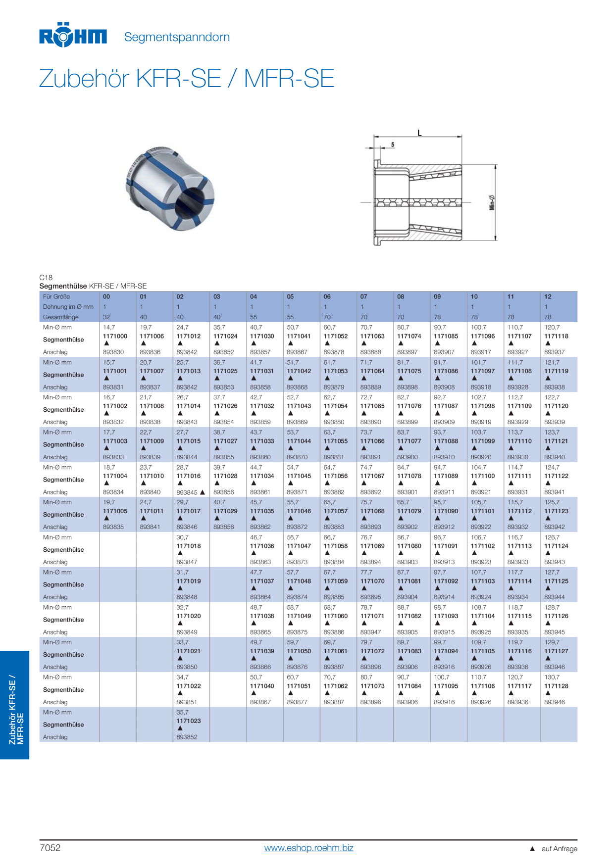Click Anschlag number 893900
This screenshot has width=614, height=868.
pos(408,457)
